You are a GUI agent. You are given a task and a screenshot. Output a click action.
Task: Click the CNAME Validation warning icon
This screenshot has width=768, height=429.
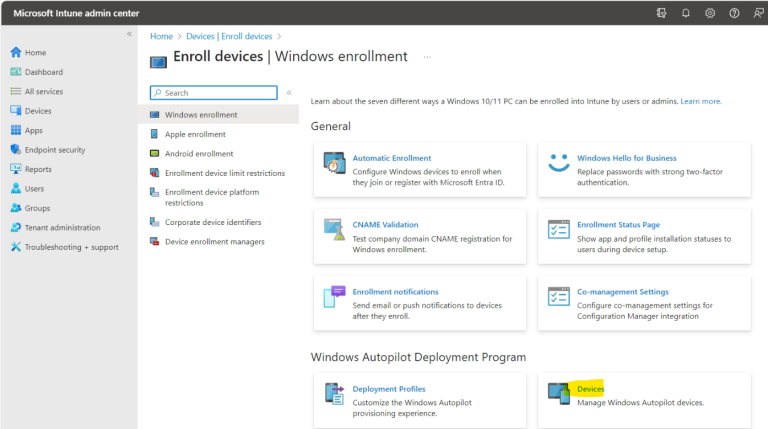click(334, 231)
